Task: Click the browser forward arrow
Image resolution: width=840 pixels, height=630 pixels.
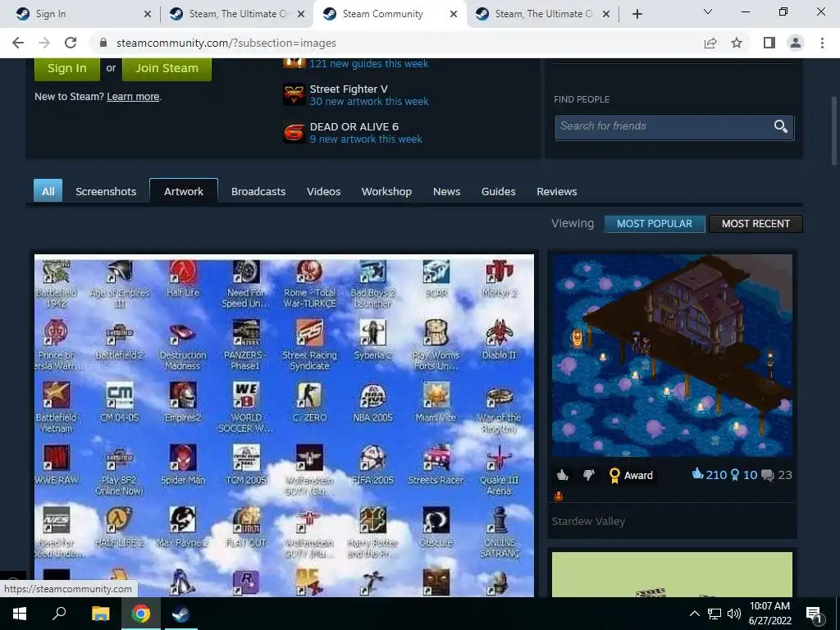Action: (x=44, y=43)
